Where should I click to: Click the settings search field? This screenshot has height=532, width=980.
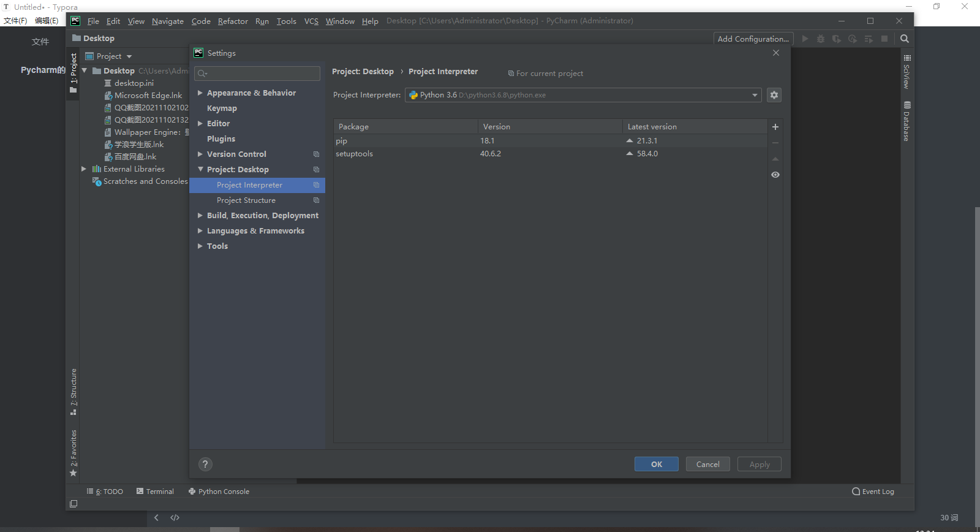(x=257, y=74)
